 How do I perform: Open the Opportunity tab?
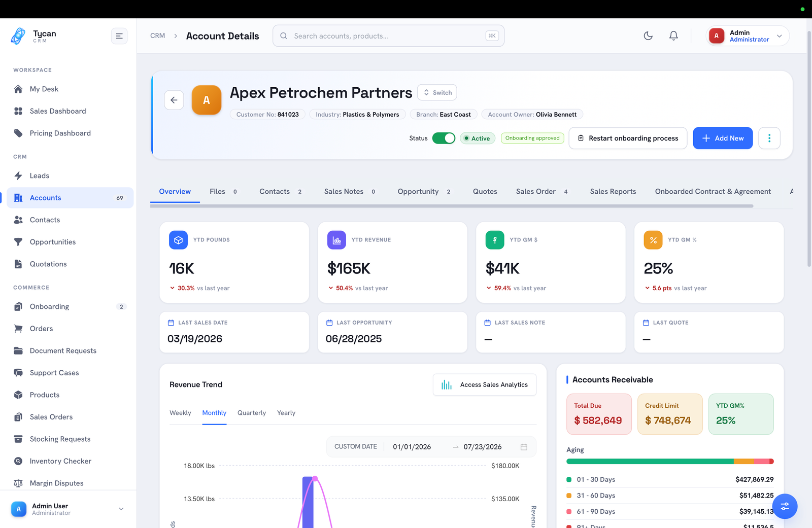pos(424,191)
